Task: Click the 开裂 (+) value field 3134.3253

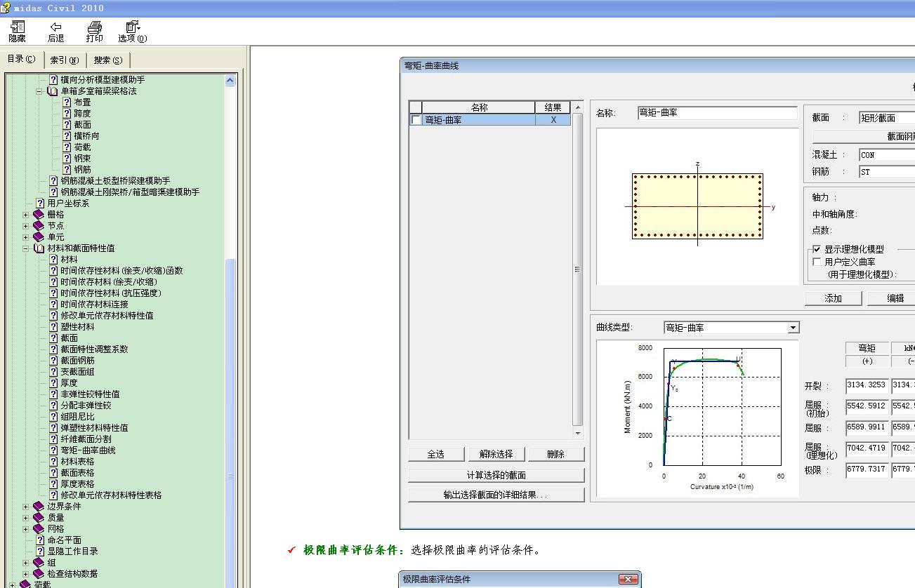Action: pos(867,386)
